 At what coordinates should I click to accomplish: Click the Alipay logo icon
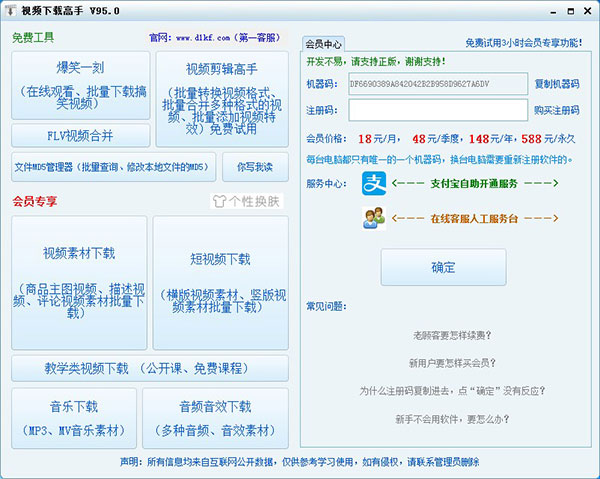click(374, 184)
